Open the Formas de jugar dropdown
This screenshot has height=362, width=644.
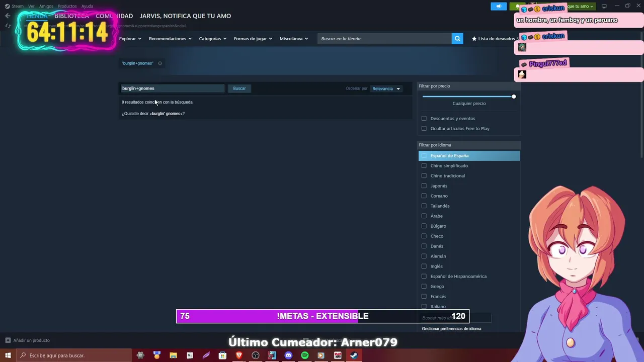click(x=253, y=39)
